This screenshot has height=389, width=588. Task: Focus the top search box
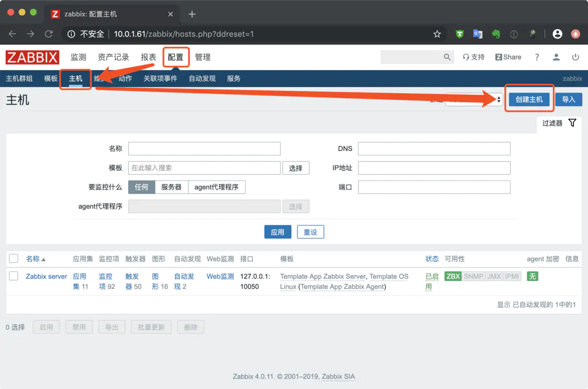[x=412, y=57]
